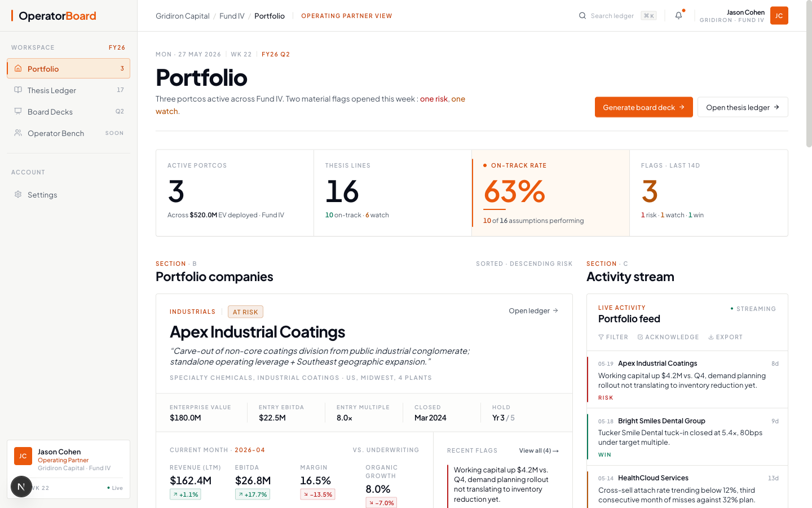Click View all (4) recent flags

539,450
